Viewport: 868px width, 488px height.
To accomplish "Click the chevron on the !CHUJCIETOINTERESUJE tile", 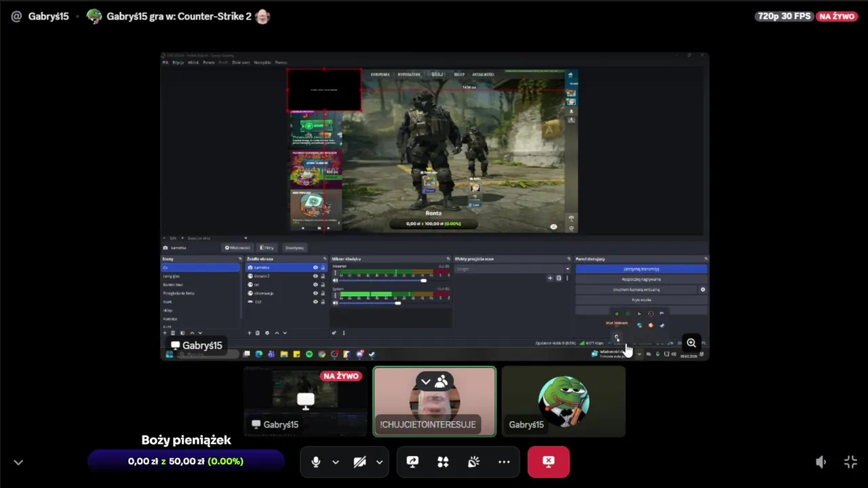I will click(425, 382).
